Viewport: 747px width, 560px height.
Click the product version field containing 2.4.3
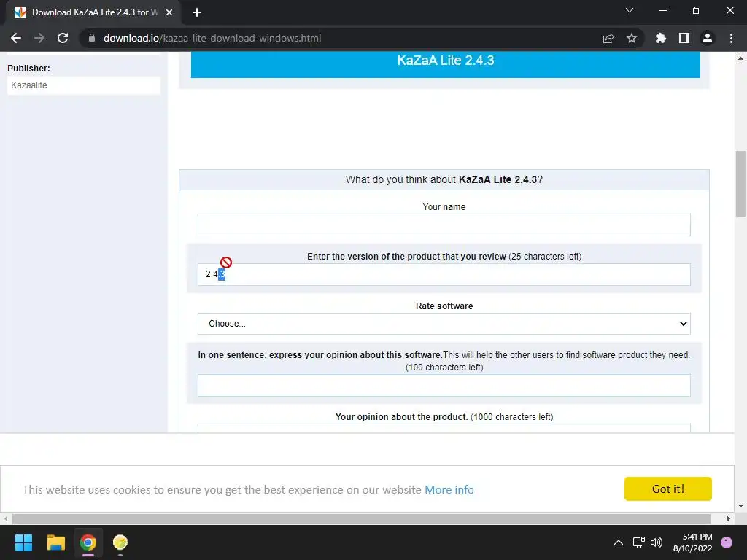(444, 274)
